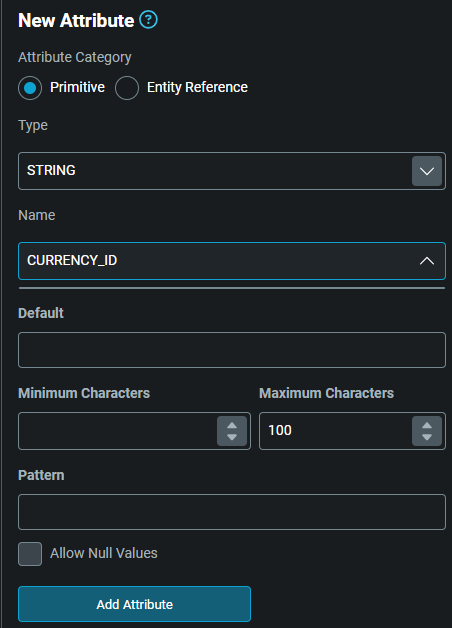This screenshot has width=452, height=628.
Task: Click the Entity Reference label text
Action: (x=197, y=87)
